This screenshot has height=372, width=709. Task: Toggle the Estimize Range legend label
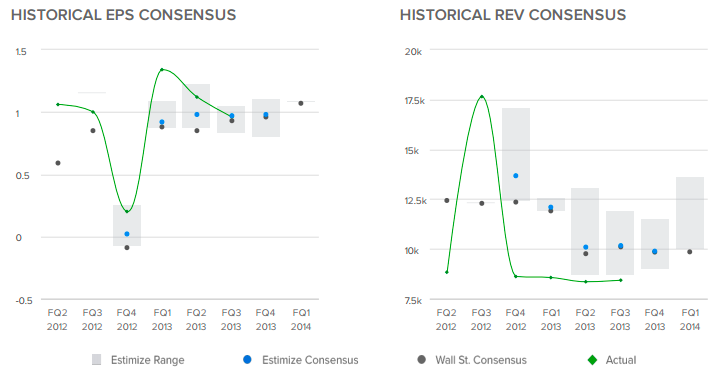[147, 360]
